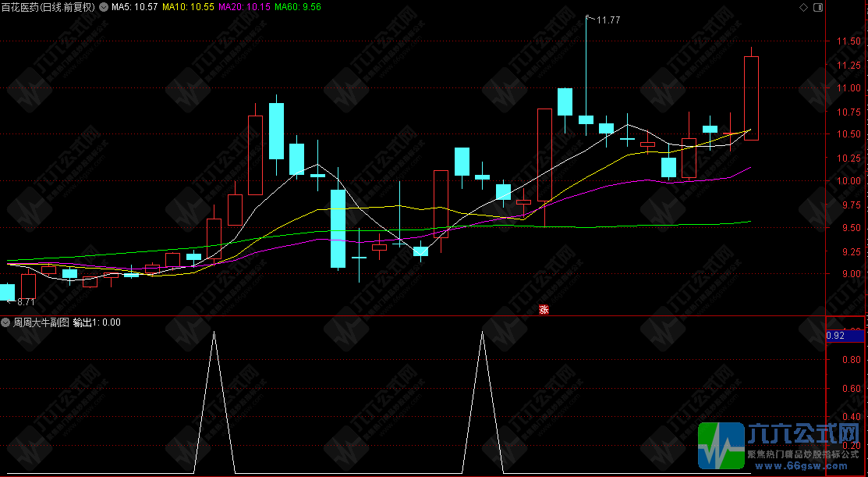The image size is (868, 477).
Task: Click the 周周大牛副图 sub-chart name
Action: tap(41, 322)
